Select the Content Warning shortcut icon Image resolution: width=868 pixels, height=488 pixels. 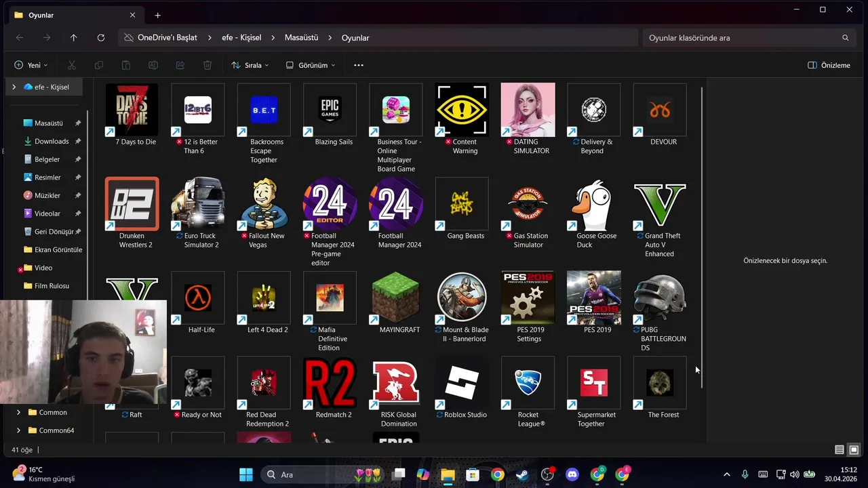pyautogui.click(x=462, y=110)
